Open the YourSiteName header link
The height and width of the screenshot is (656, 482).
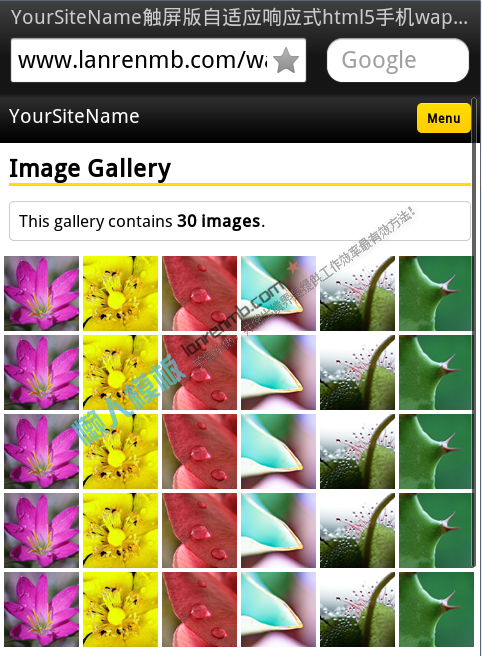[74, 116]
